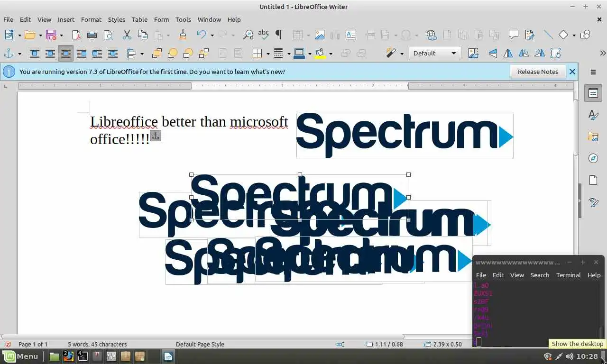607x364 pixels.
Task: Insert an image from toolbar
Action: 320,35
